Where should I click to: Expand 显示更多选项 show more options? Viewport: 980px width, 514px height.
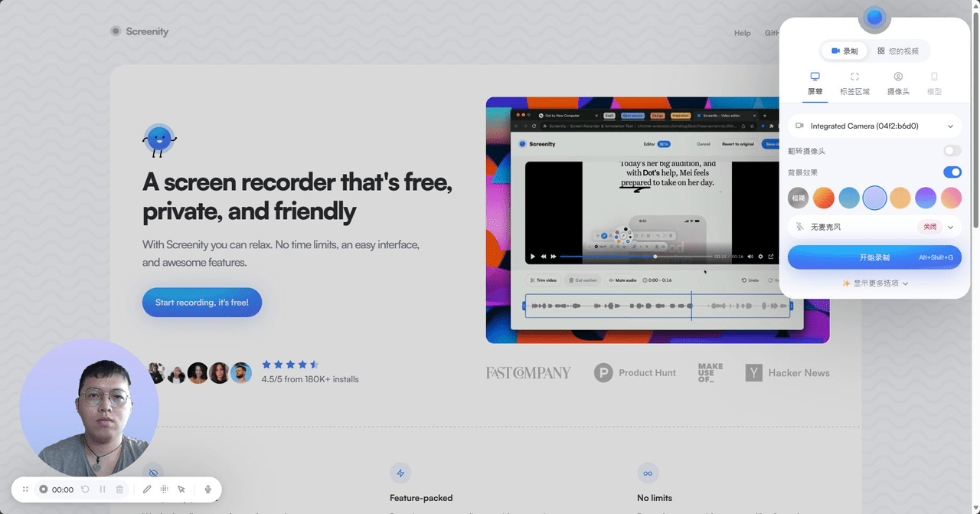pyautogui.click(x=874, y=283)
